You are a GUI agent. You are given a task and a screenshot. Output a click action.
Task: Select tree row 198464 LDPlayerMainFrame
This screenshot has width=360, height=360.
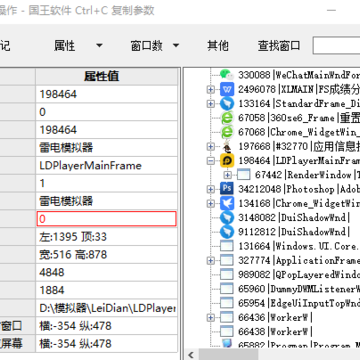pos(299,160)
